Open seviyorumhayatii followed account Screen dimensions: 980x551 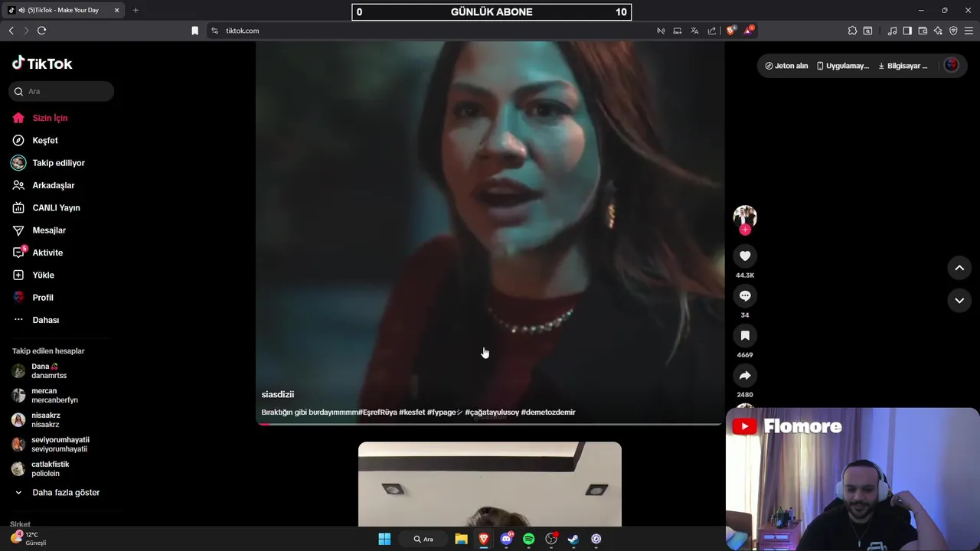(x=60, y=445)
